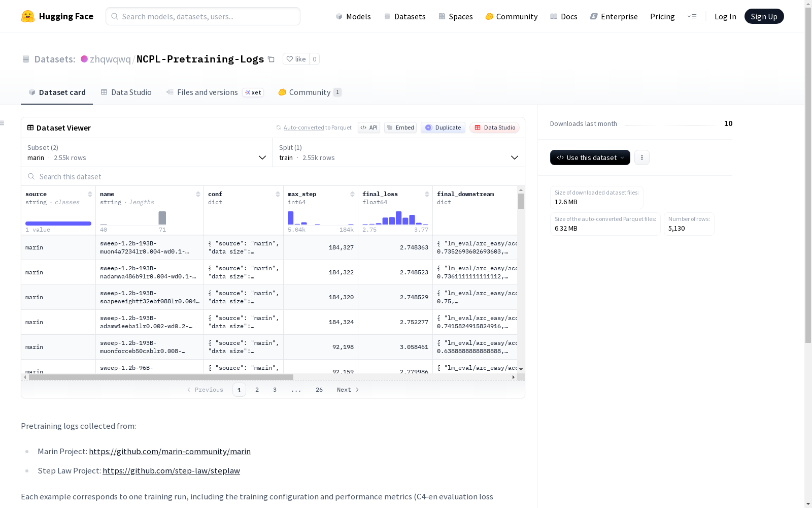Click the final_loss histogram chart

(395, 217)
